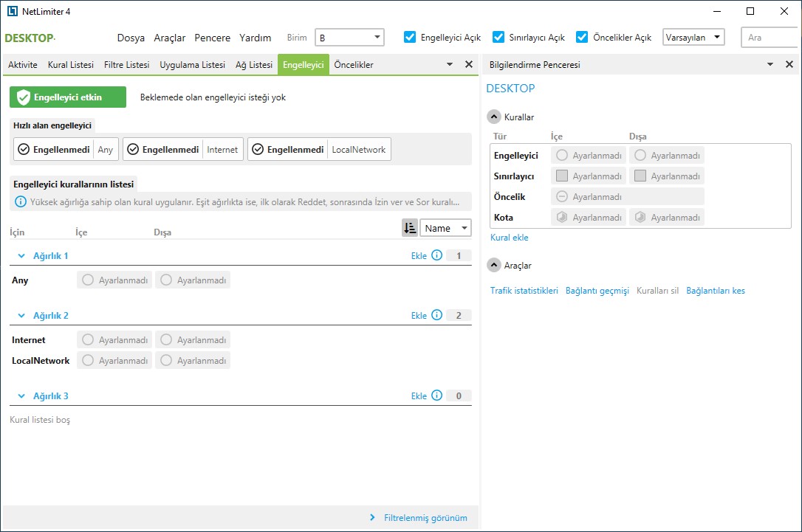Viewport: 802px width, 532px height.
Task: Open the Birim unit dropdown
Action: [349, 38]
